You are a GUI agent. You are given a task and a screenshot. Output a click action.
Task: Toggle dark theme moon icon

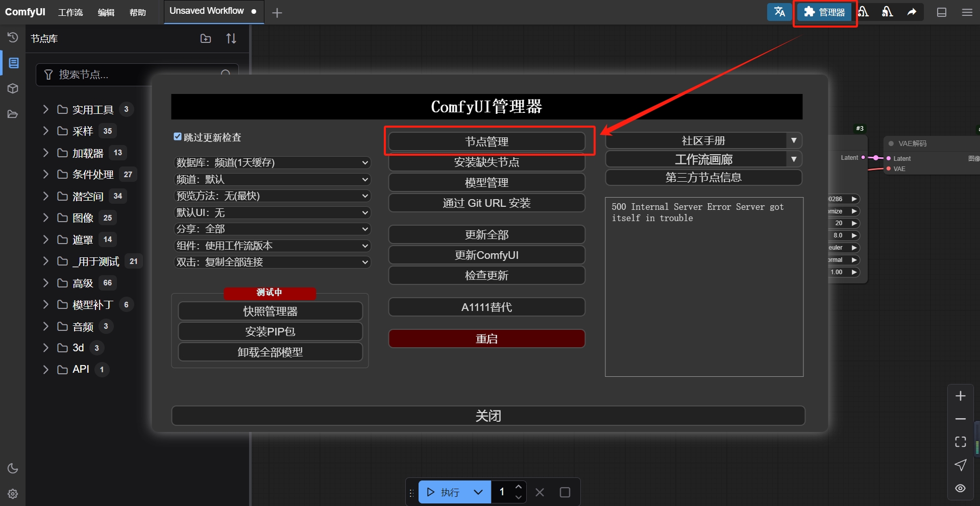tap(13, 468)
